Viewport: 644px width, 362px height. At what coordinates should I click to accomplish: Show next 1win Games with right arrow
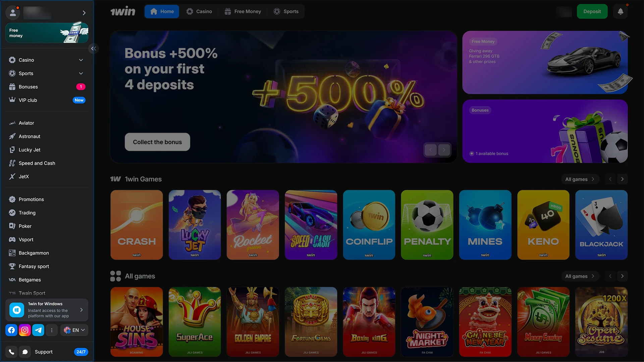622,179
